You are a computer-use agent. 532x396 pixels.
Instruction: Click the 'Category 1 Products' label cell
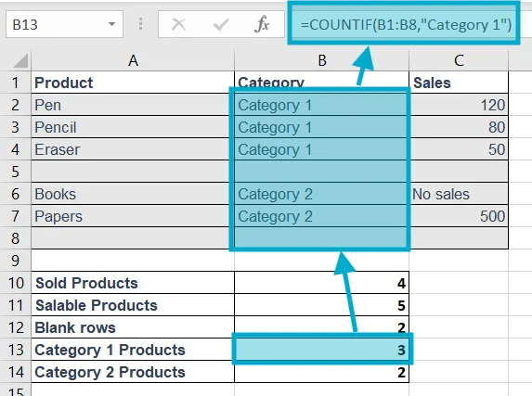[x=133, y=350]
